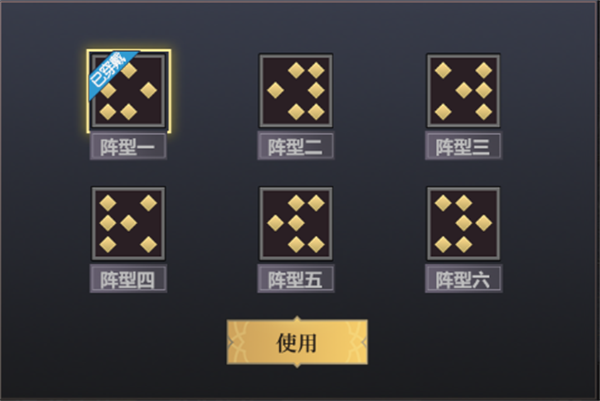Click the gold 使用 button
Viewport: 600px width, 401px height.
click(297, 342)
